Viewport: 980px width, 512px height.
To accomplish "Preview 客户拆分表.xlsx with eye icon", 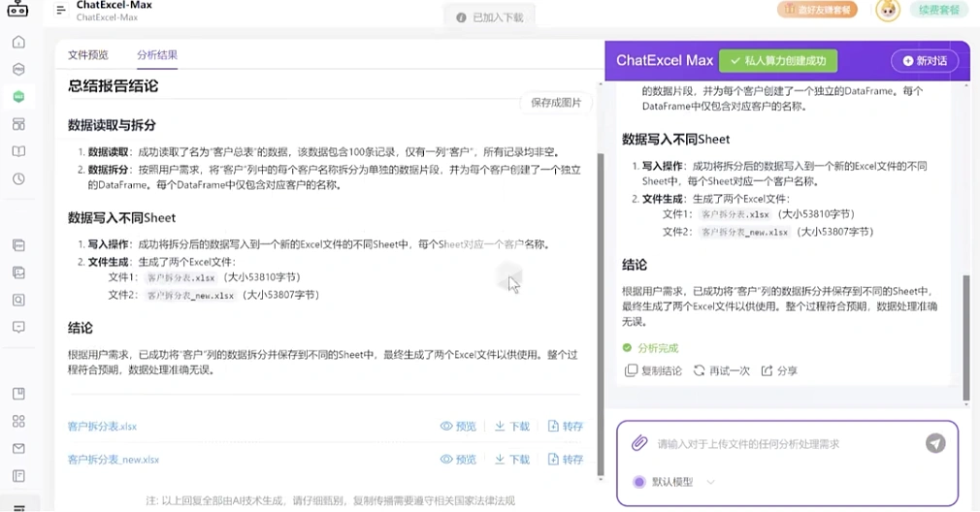I will click(x=446, y=426).
